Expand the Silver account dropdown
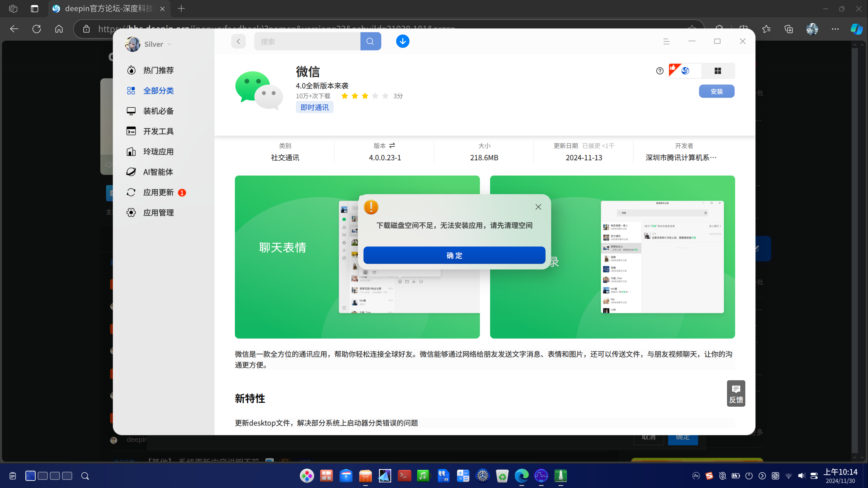The width and height of the screenshot is (868, 488). tap(169, 44)
